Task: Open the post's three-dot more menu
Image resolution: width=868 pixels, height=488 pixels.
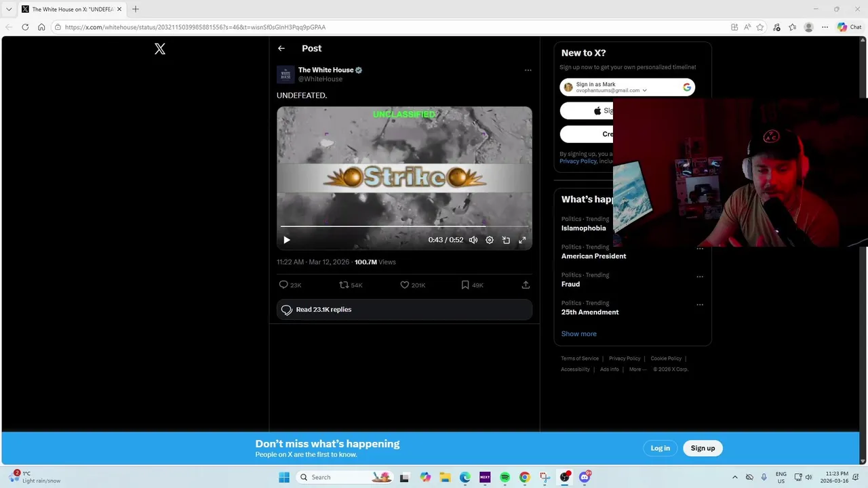Action: coord(528,70)
